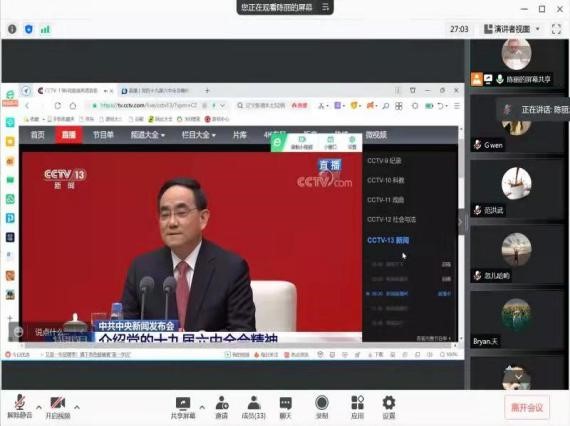
Task: Click the 解除静音 microphone icon
Action: tap(20, 403)
